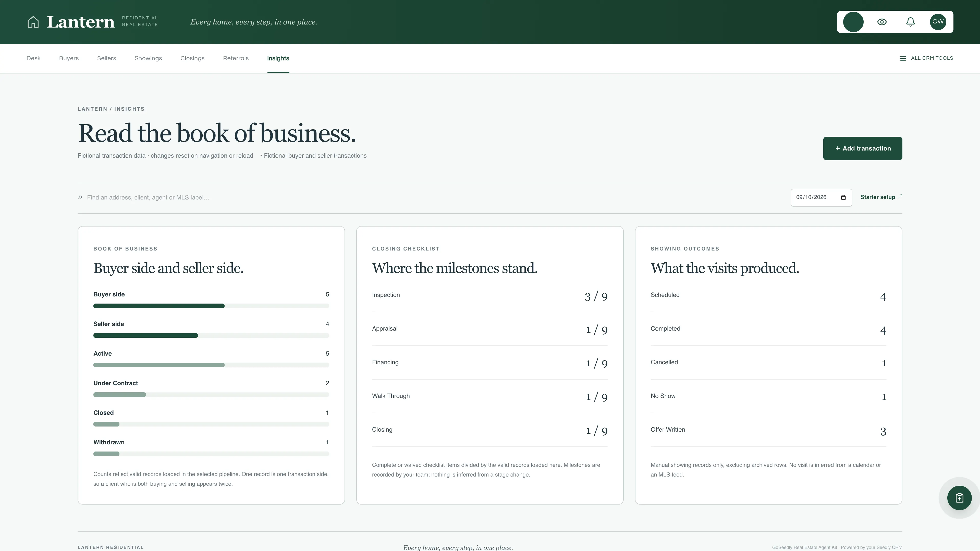Viewport: 980px width, 551px height.
Task: Click the Completed showings label
Action: [x=665, y=329]
